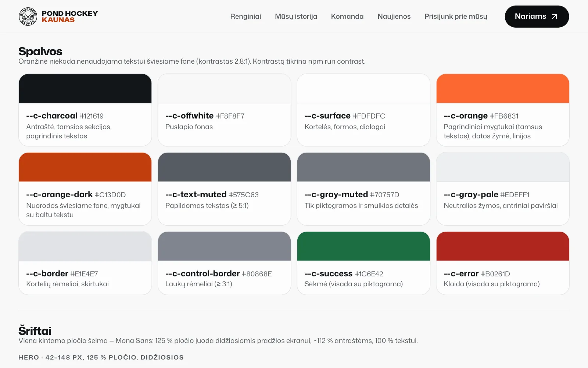Click 'Tik piktogramos ir smulkios detalės' text
This screenshot has width=588, height=368.
361,206
